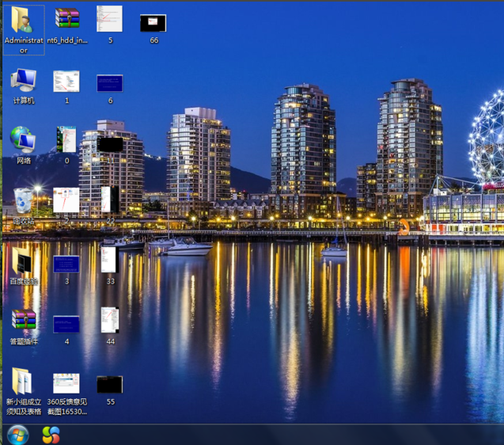Screen dimensions: 504x445
Task: Select the image thumbnail named 66
Action: (153, 23)
